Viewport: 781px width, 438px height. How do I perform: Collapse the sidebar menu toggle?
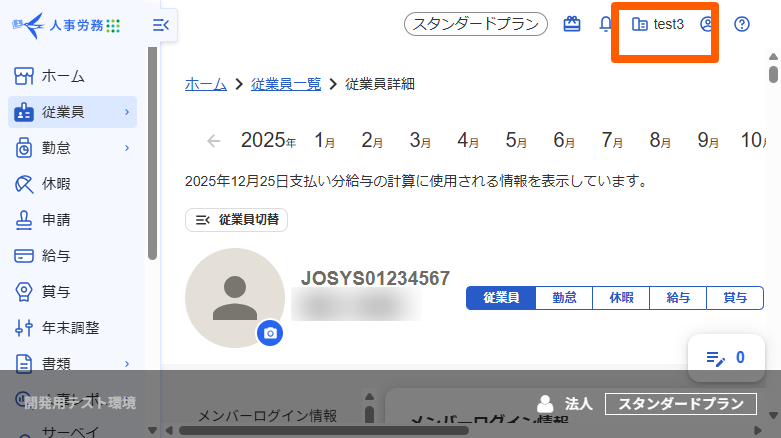point(161,25)
